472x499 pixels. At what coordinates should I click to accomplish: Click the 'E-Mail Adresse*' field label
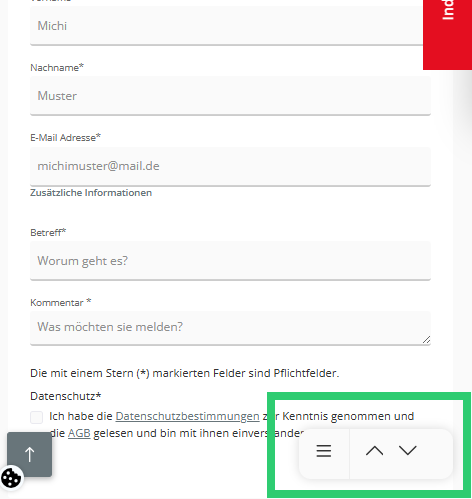(x=66, y=137)
